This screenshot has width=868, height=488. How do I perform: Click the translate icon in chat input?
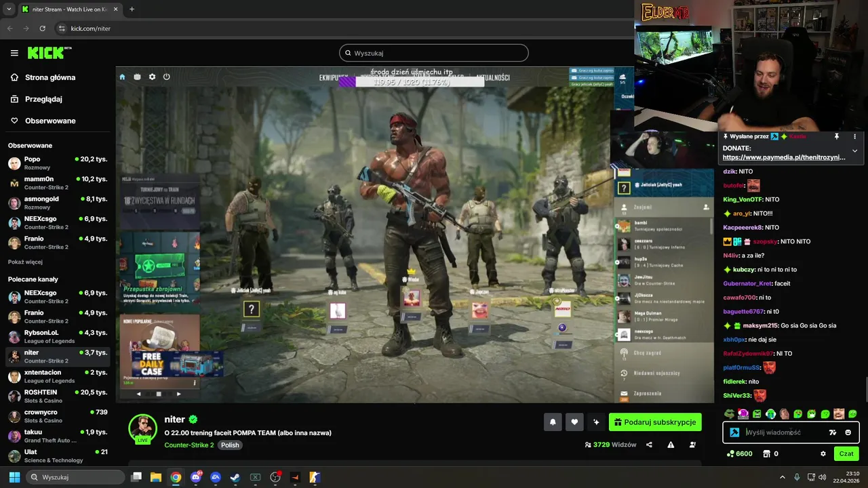tap(833, 432)
